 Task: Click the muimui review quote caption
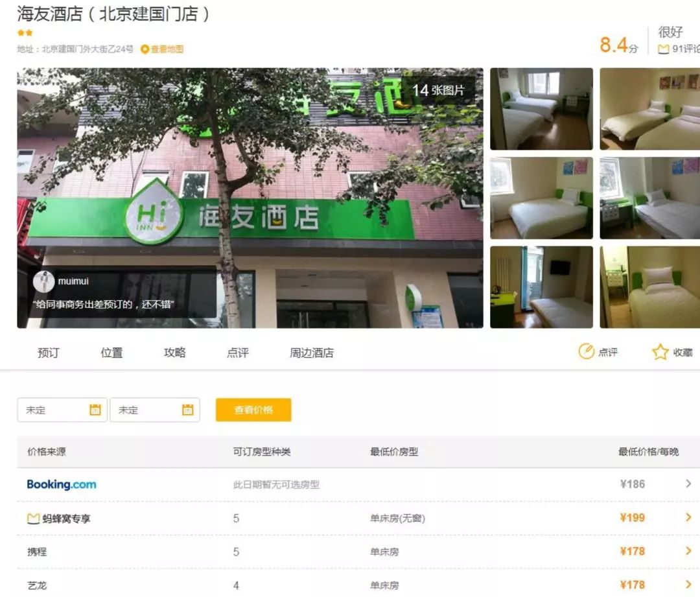tap(103, 305)
